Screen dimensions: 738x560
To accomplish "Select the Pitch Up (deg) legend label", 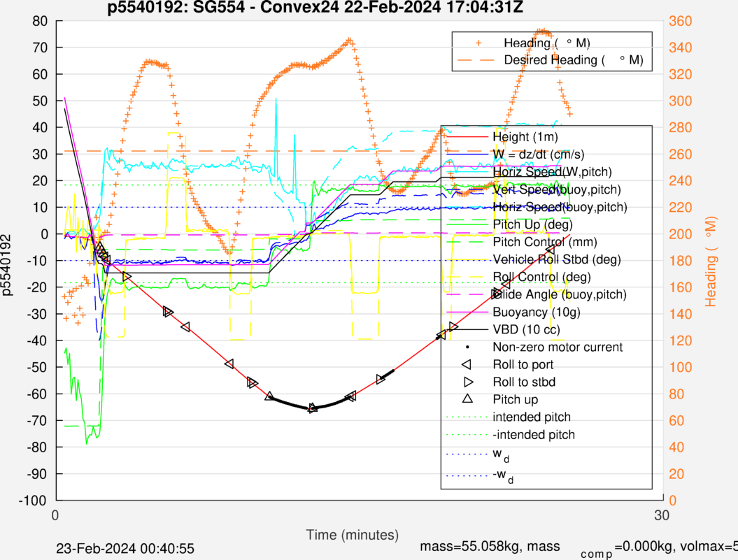I will 533,224.
